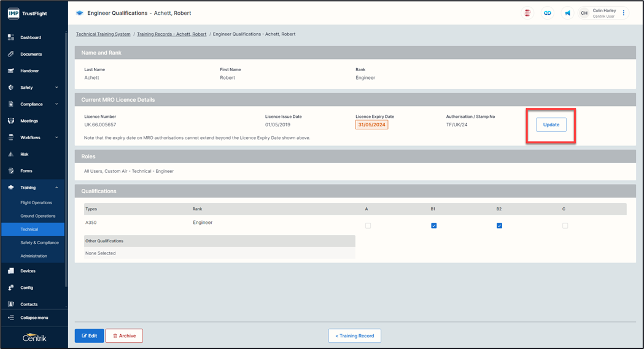
Task: Click the red stacked database icon
Action: (x=527, y=13)
